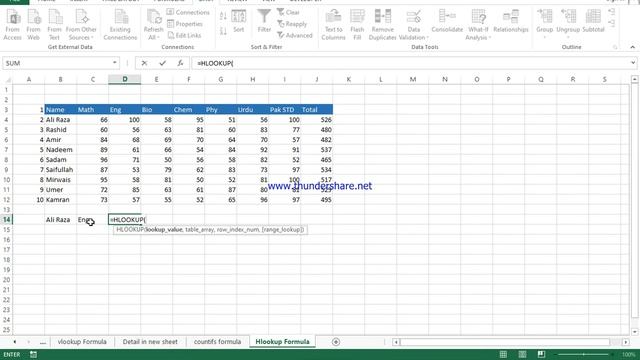640x360 pixels.
Task: Clear the applied filter
Action: 289,12
